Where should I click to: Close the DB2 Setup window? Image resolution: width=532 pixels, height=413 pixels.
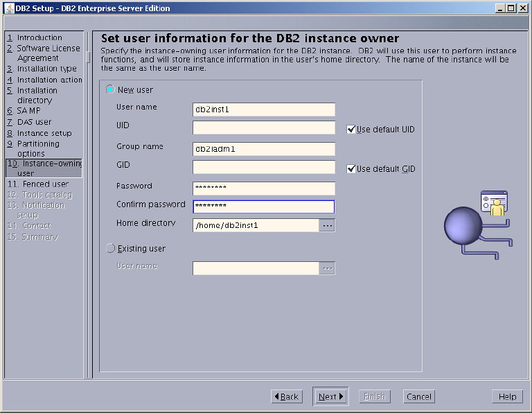coord(522,8)
